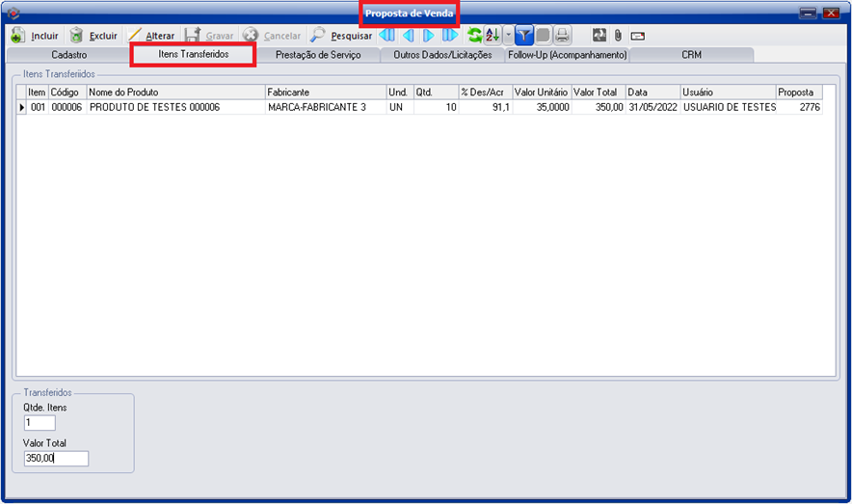This screenshot has height=504, width=852.
Task: Click the A-Z sort icon
Action: [493, 36]
